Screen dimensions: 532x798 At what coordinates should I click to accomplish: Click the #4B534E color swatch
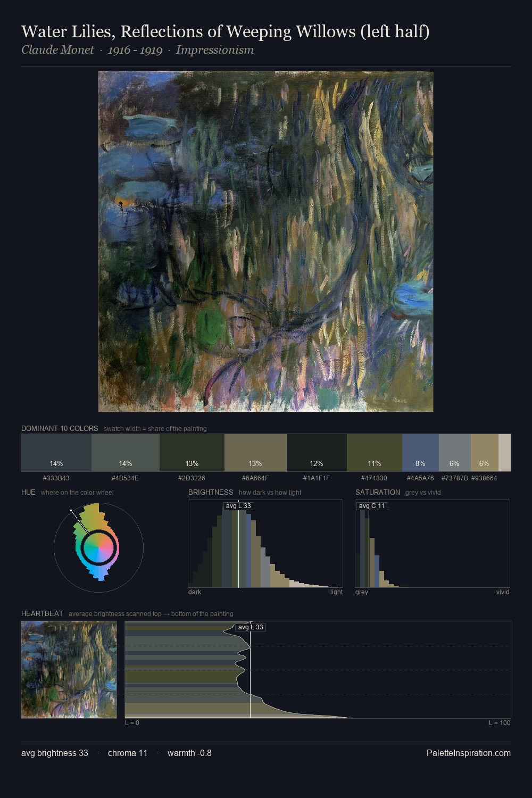point(125,453)
